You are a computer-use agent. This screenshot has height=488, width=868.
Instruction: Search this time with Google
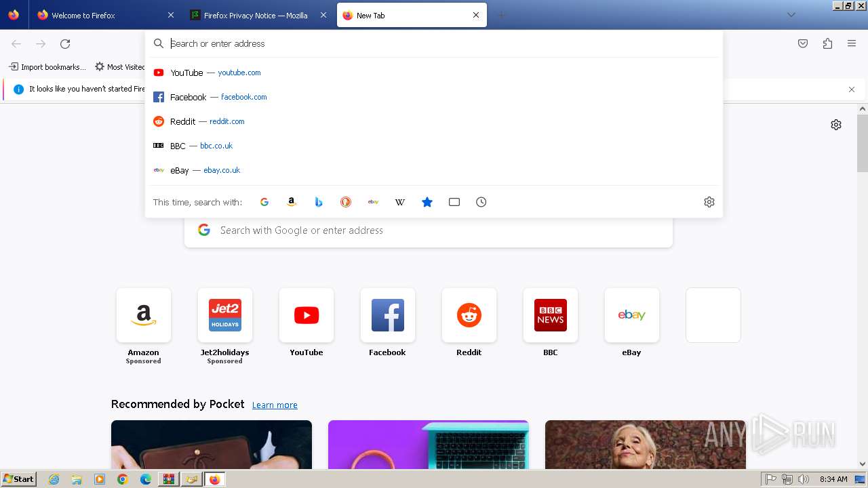264,202
